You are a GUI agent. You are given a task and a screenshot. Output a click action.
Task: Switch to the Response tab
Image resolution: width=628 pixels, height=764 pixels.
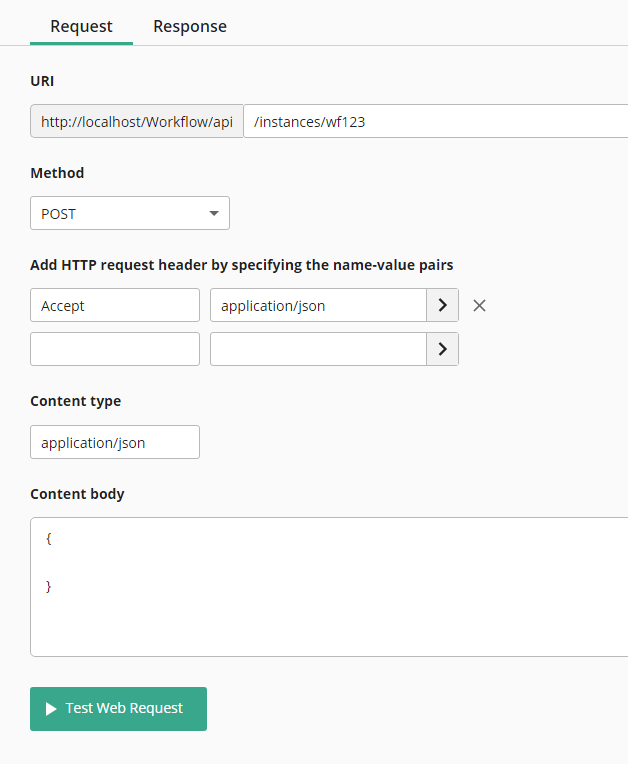pos(190,26)
